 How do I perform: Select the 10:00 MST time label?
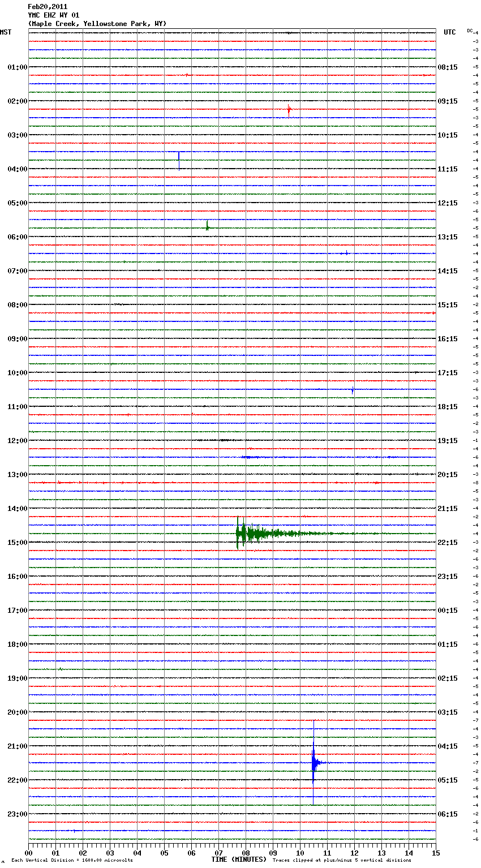tap(18, 373)
